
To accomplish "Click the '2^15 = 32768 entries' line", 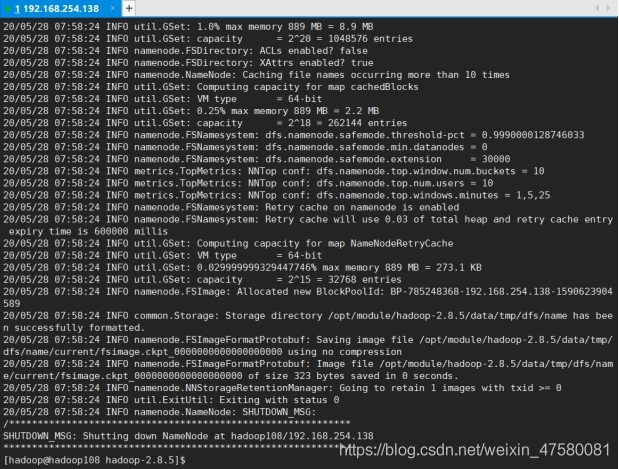I will pos(203,280).
